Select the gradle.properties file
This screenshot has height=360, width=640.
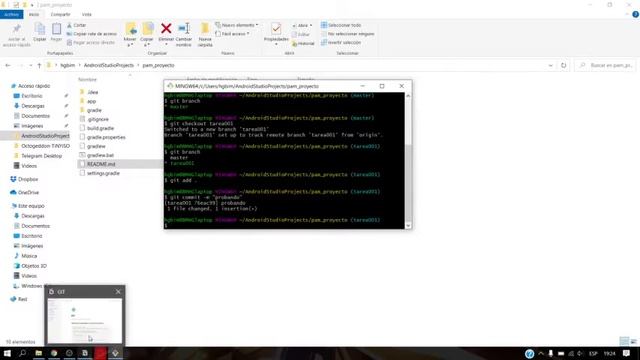(x=106, y=137)
